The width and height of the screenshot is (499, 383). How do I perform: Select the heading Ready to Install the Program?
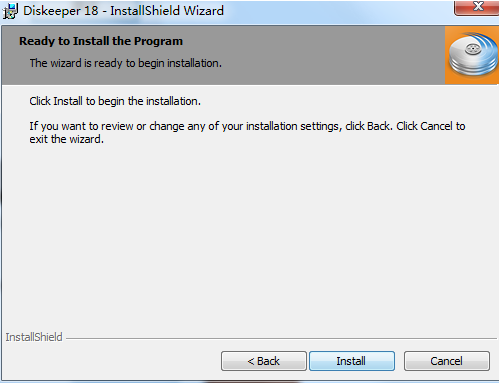(x=101, y=41)
